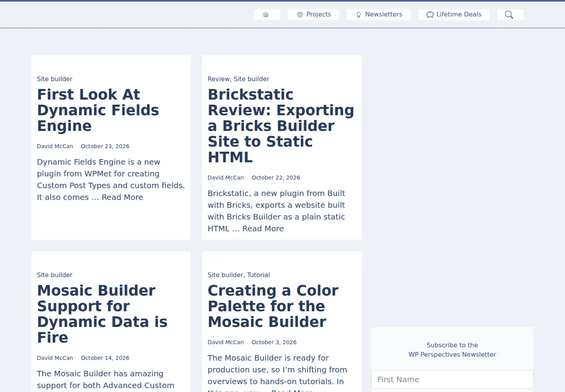This screenshot has height=392, width=565.
Task: Open the search magnifier icon
Action: click(x=509, y=15)
